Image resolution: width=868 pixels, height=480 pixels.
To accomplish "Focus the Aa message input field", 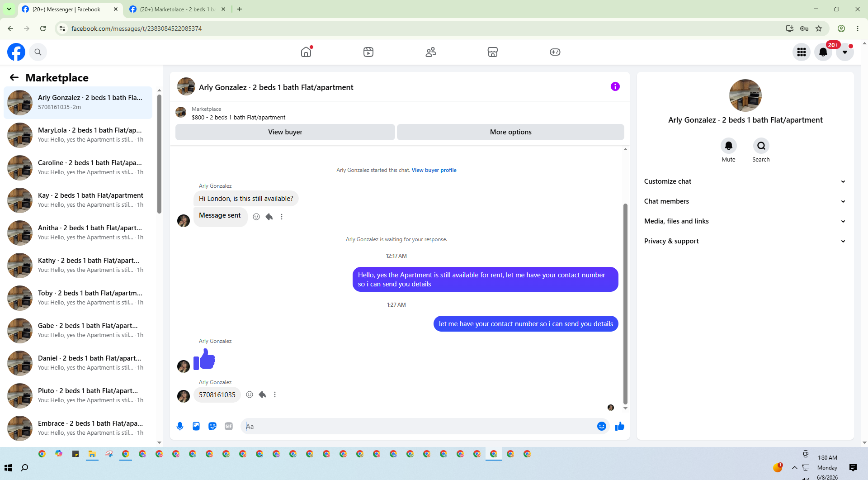I will (x=418, y=426).
